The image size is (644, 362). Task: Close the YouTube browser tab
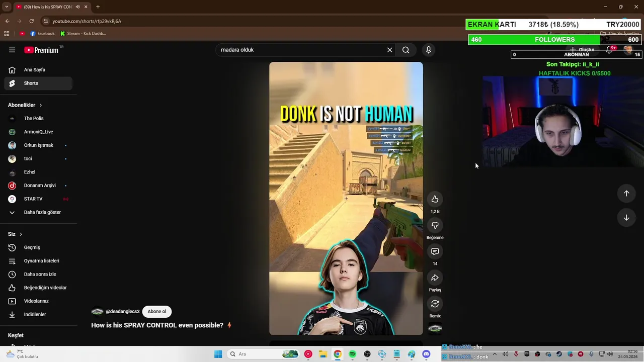[x=86, y=7]
